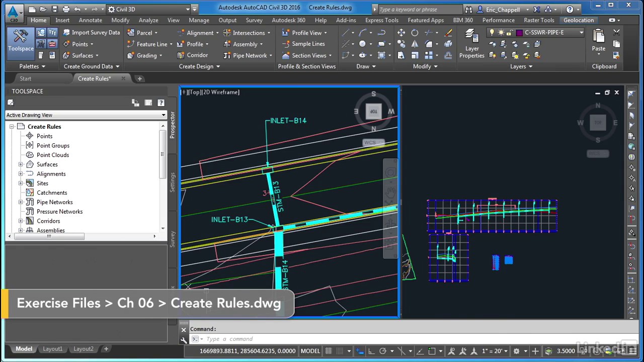
Task: Click the Copy icon in Clipboard panel
Action: point(616,44)
